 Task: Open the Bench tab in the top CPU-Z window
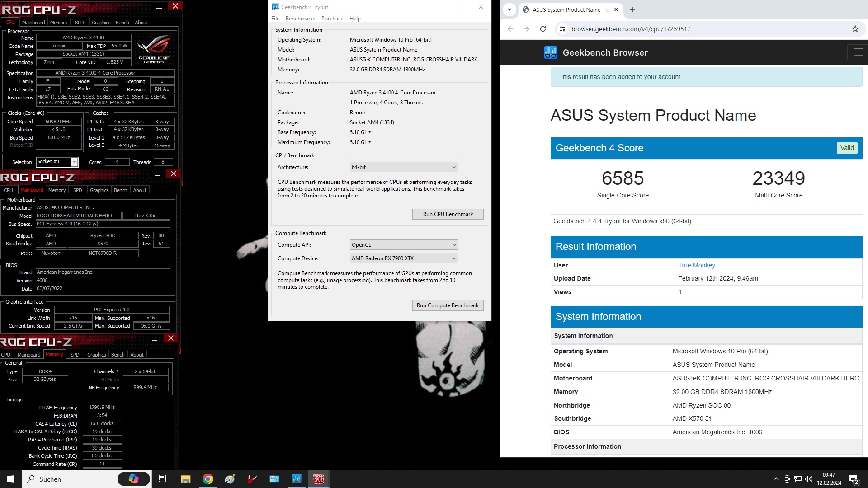click(x=122, y=23)
